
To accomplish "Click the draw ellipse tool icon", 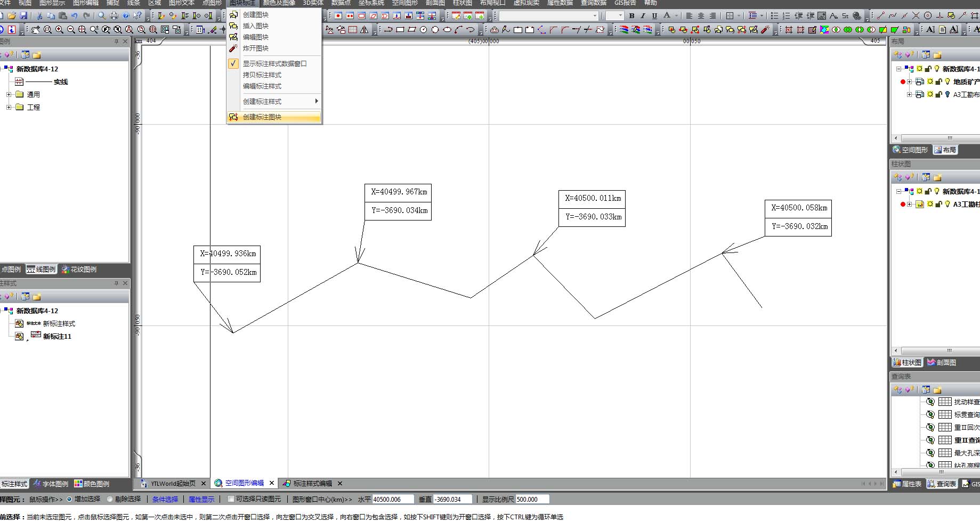I will pos(447,30).
